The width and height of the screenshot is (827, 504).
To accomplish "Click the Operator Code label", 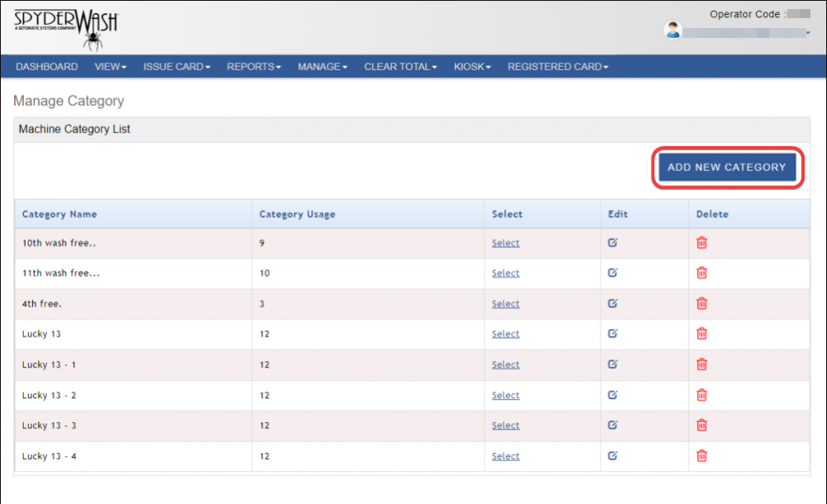I will tap(748, 14).
